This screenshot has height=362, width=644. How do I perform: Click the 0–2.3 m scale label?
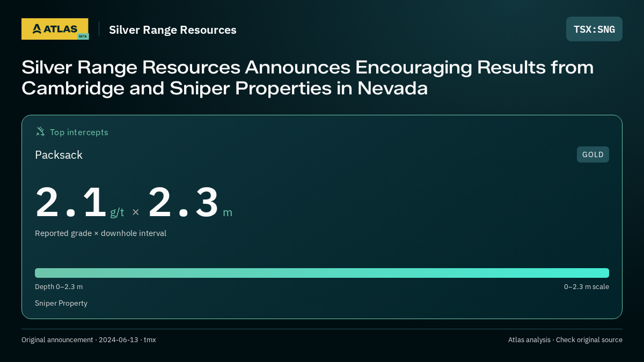click(x=587, y=287)
